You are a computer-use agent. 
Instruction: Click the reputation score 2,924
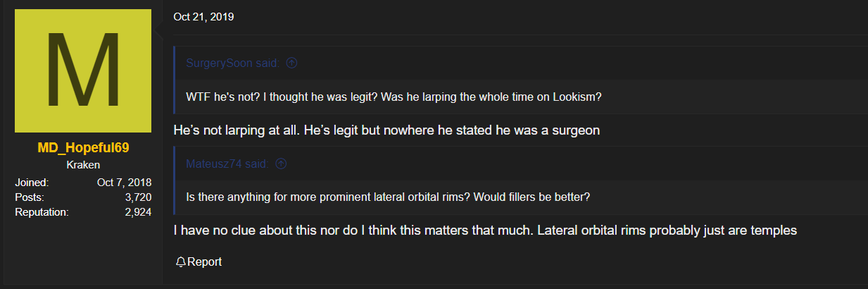(x=138, y=211)
